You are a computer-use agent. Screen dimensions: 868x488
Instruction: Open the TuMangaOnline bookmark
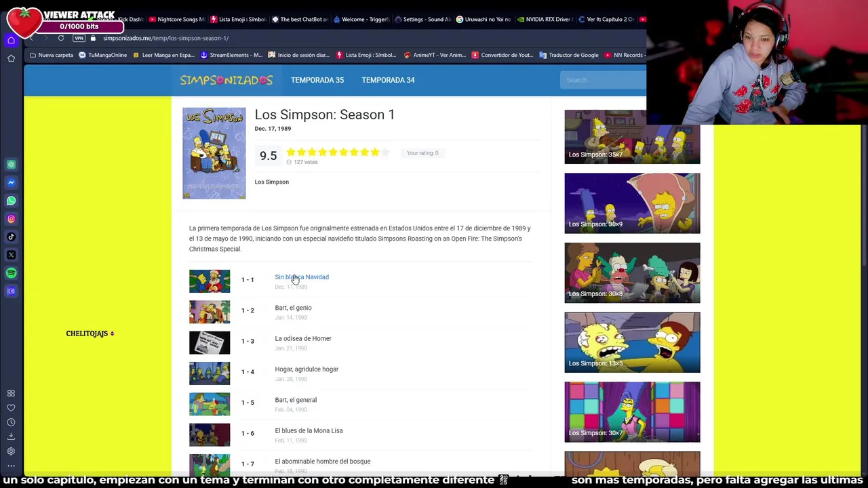(x=102, y=55)
